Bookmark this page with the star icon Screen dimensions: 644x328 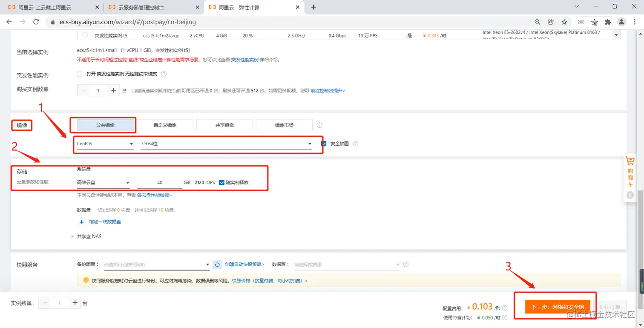[x=564, y=22]
